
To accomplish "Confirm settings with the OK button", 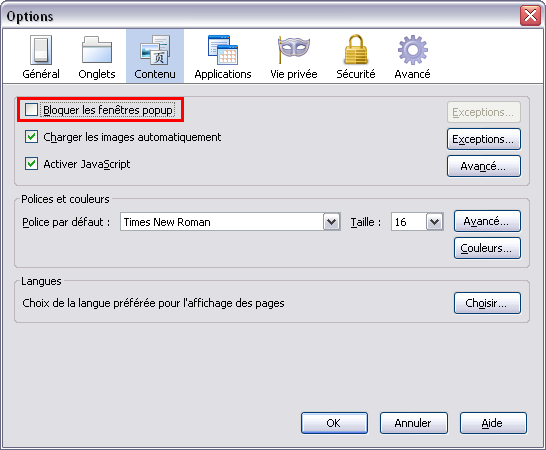I will (x=334, y=423).
